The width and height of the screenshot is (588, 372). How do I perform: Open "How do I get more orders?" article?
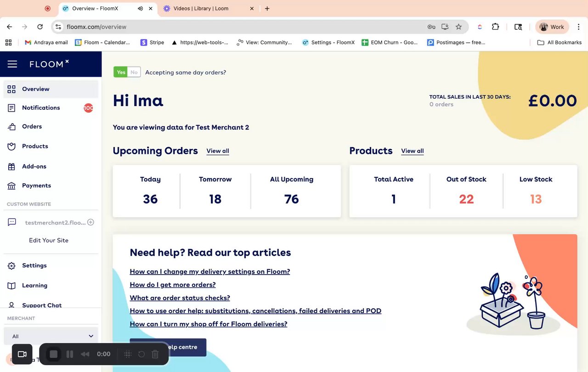pos(173,285)
